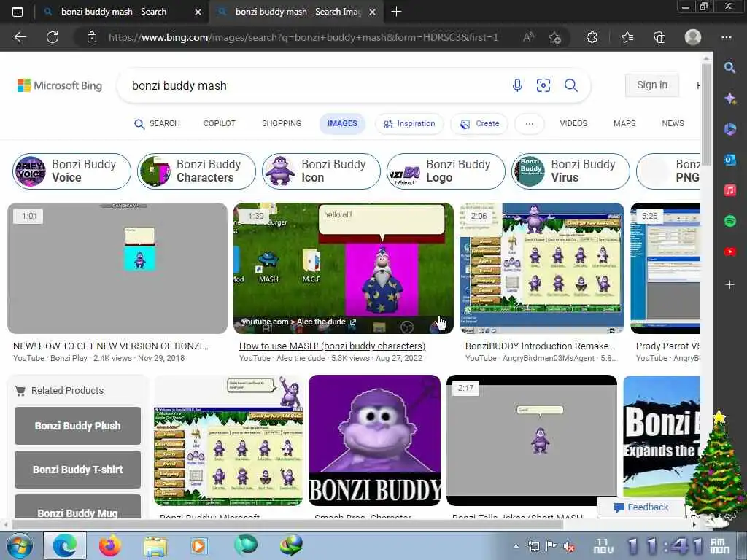The height and width of the screenshot is (560, 747).
Task: Open a new tab with plus button
Action: click(396, 12)
